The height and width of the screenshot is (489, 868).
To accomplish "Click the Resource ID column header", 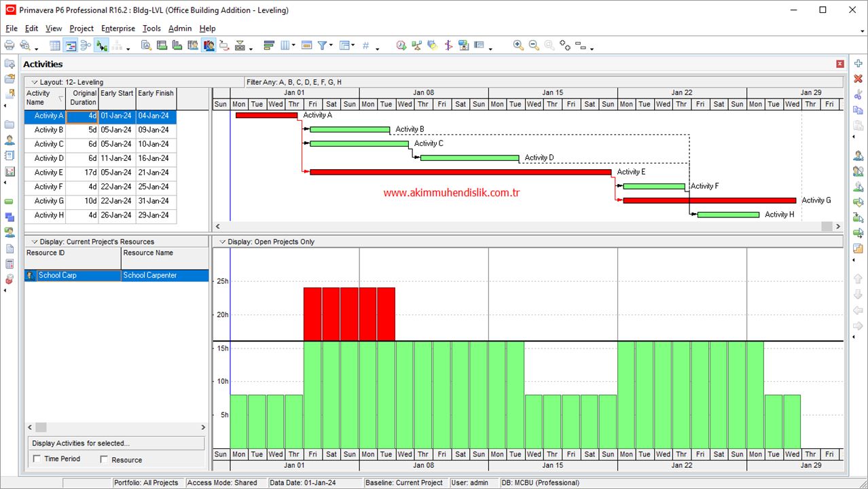I will 73,257.
